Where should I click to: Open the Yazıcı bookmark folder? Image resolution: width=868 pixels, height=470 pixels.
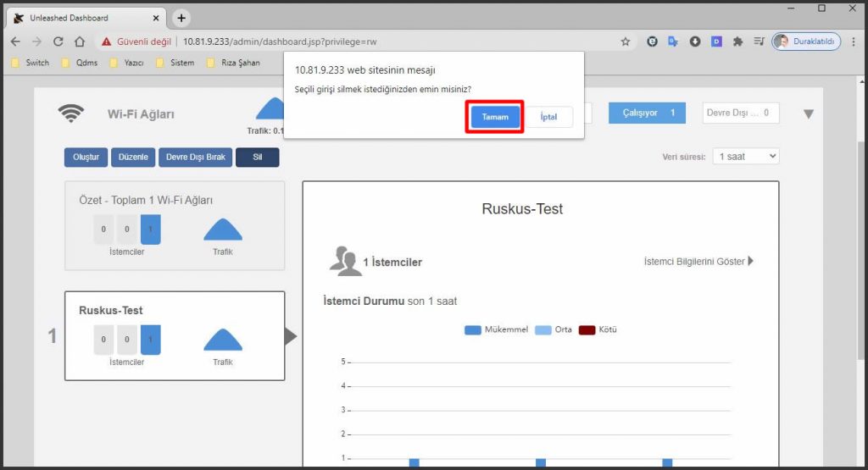[127, 63]
